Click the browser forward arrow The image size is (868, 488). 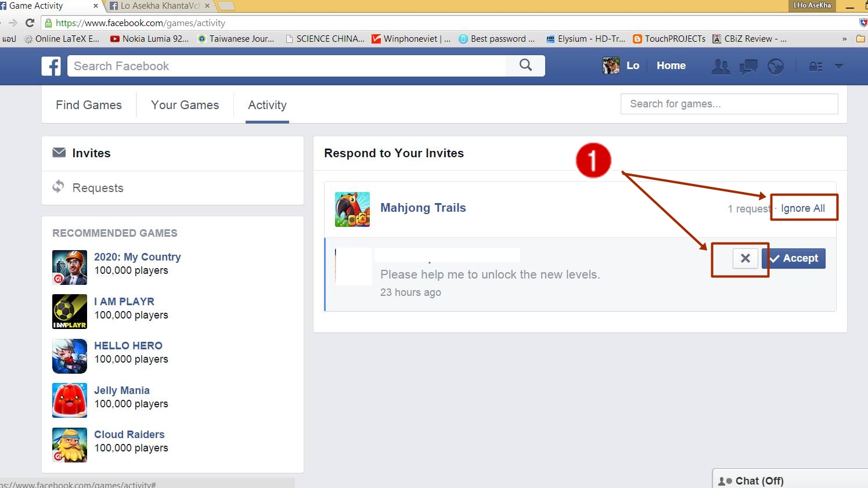(13, 23)
